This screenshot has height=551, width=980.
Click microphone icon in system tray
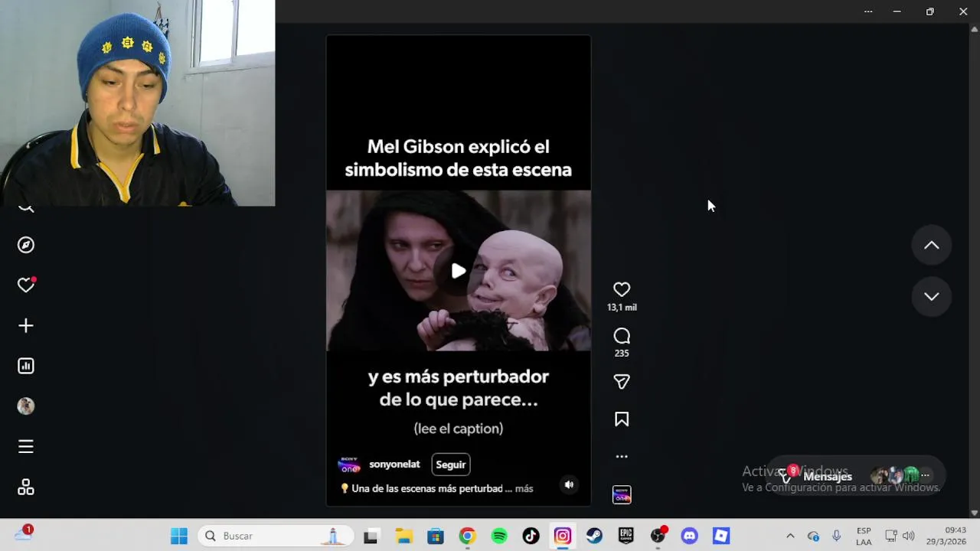837,536
